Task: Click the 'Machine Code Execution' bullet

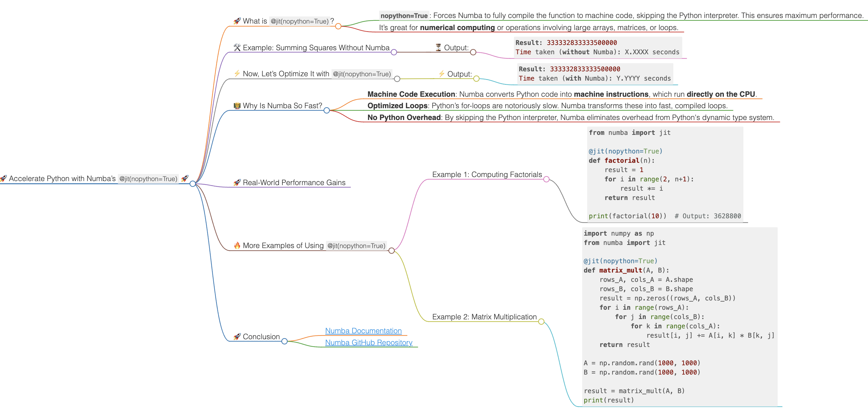Action: click(562, 94)
